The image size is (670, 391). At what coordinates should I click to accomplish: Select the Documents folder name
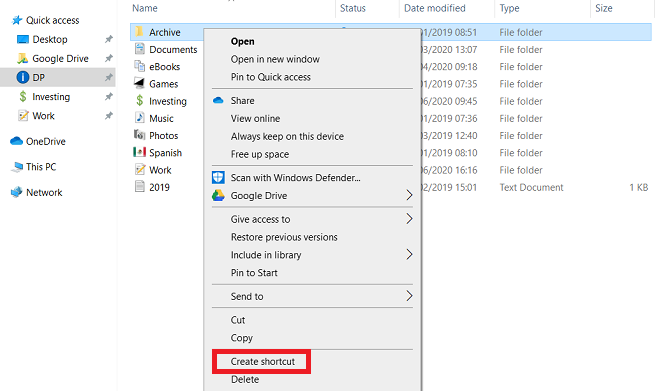173,50
